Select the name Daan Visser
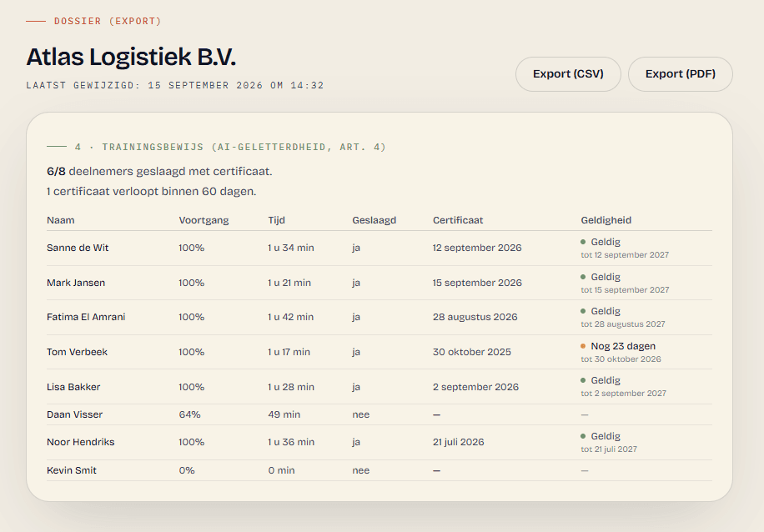Viewport: 764px width, 532px height. pos(74,414)
